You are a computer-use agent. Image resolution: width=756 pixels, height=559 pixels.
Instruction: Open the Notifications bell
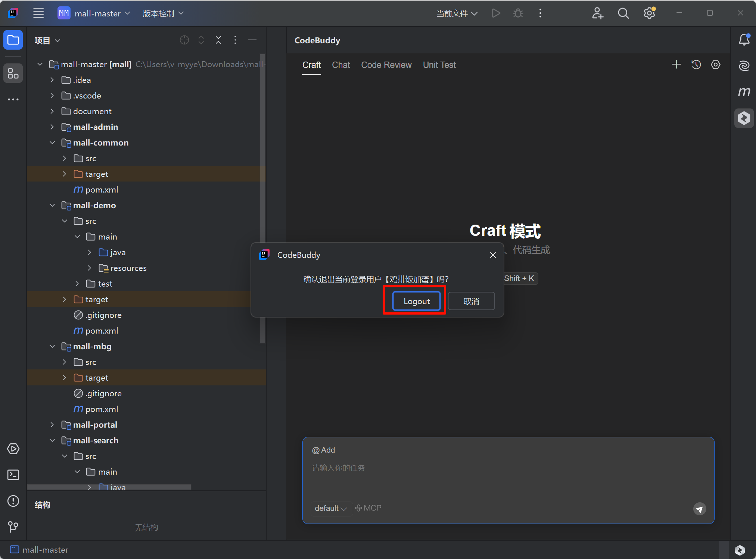[x=744, y=40]
